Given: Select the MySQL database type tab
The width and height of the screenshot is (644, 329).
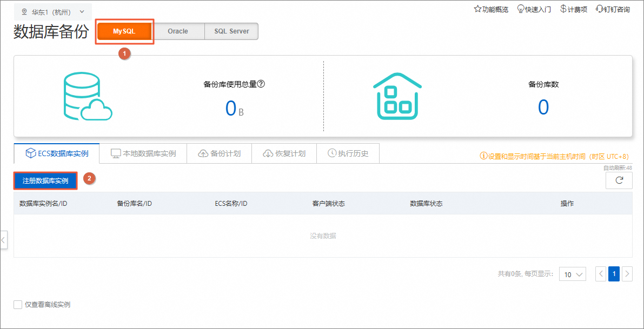Looking at the screenshot, I should click(x=124, y=31).
